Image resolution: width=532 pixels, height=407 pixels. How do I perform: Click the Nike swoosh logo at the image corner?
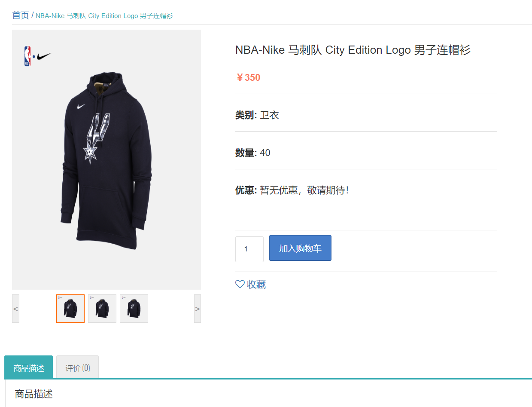(44, 56)
